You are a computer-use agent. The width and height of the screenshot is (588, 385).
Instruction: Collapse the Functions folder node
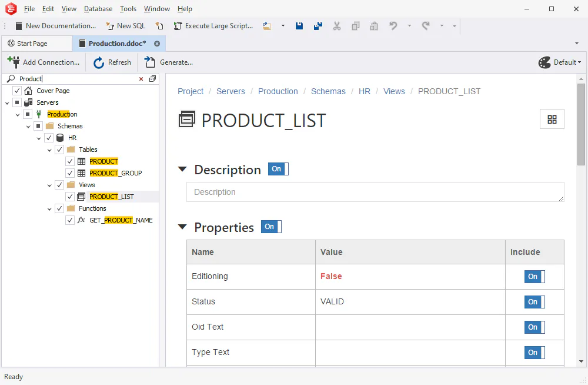click(x=49, y=209)
